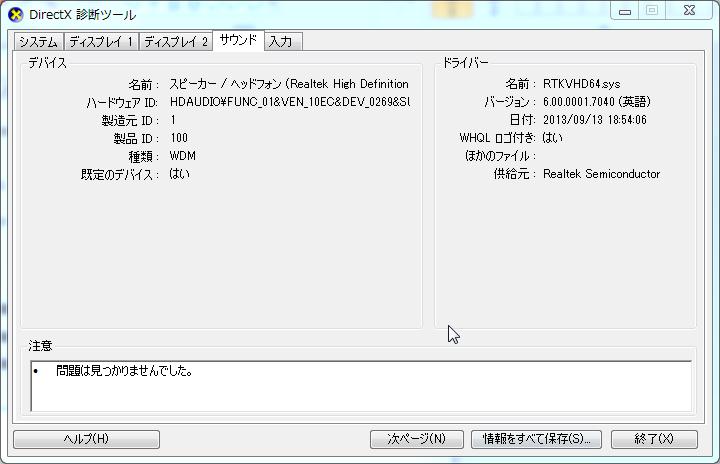The width and height of the screenshot is (720, 464).
Task: Click the 種類 value WDM
Action: (182, 156)
